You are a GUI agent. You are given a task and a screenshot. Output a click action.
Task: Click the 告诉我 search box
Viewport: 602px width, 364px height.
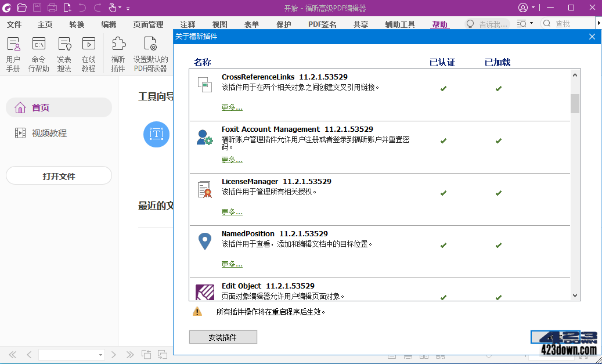pyautogui.click(x=488, y=24)
